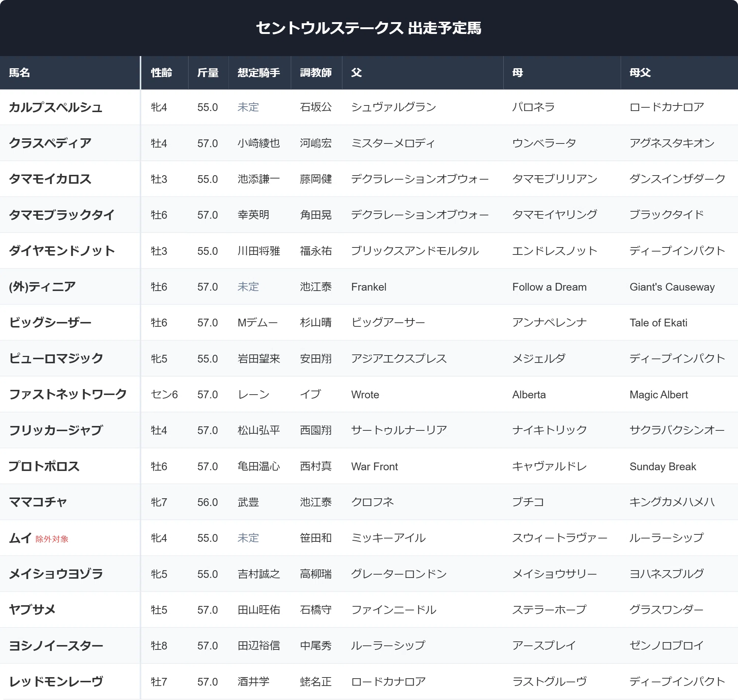Select horse name プロトポロス

pyautogui.click(x=44, y=467)
